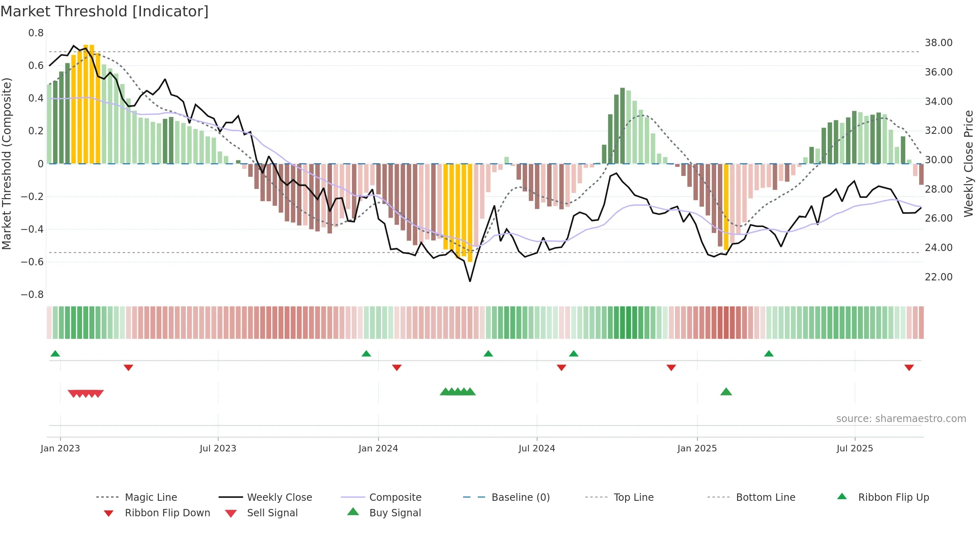Toggle the Bottom Line legend entry
This screenshot has width=980, height=551.
point(751,497)
